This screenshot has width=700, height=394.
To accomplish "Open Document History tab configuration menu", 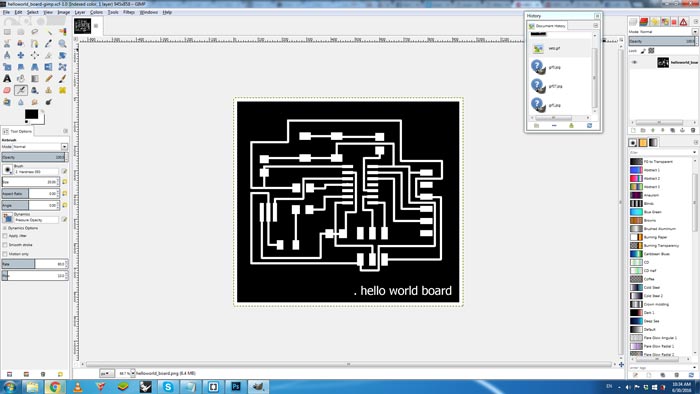I will (x=595, y=25).
